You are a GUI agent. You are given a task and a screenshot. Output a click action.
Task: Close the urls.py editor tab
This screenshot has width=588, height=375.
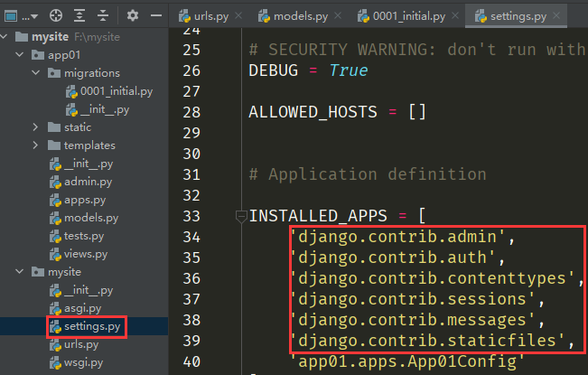(x=238, y=16)
